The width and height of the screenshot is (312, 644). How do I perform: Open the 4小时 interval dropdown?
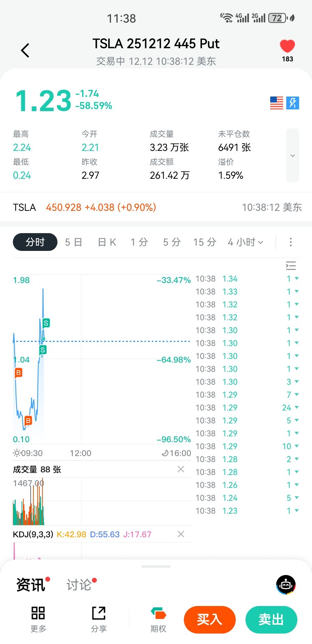(245, 242)
